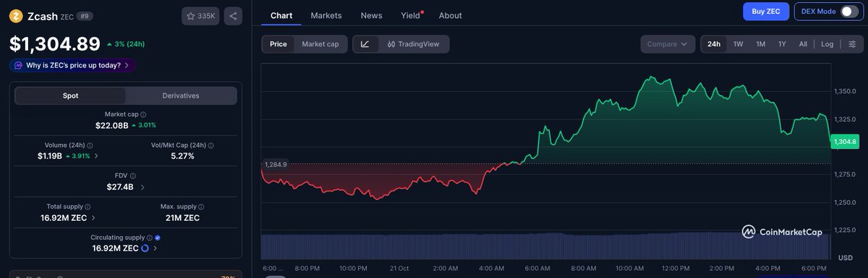Click FDV info icon
The width and height of the screenshot is (868, 278).
click(x=133, y=176)
